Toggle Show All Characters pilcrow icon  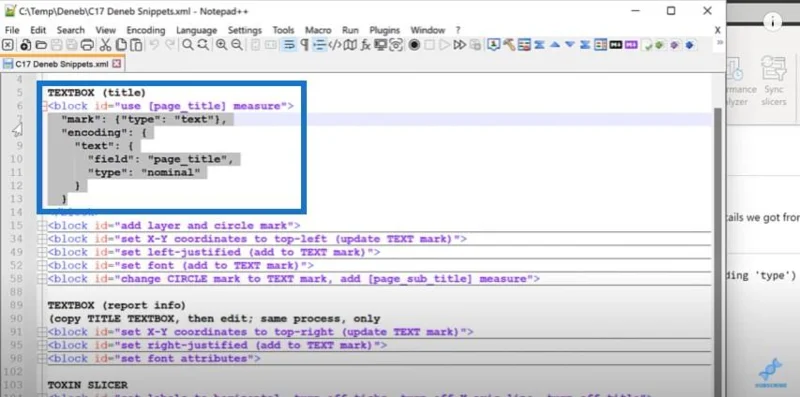point(304,45)
